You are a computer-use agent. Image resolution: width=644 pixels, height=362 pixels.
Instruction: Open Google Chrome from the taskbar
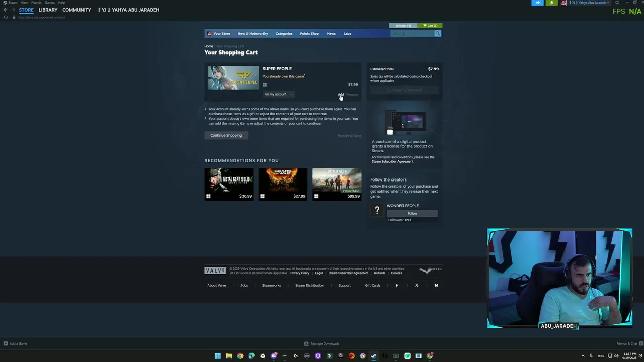tap(240, 356)
